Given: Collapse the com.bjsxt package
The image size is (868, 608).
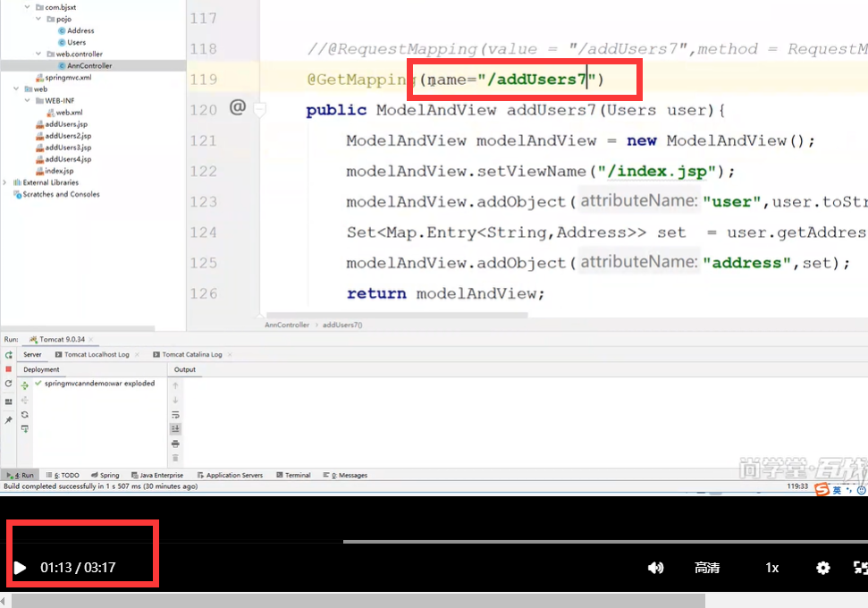Looking at the screenshot, I should [27, 7].
